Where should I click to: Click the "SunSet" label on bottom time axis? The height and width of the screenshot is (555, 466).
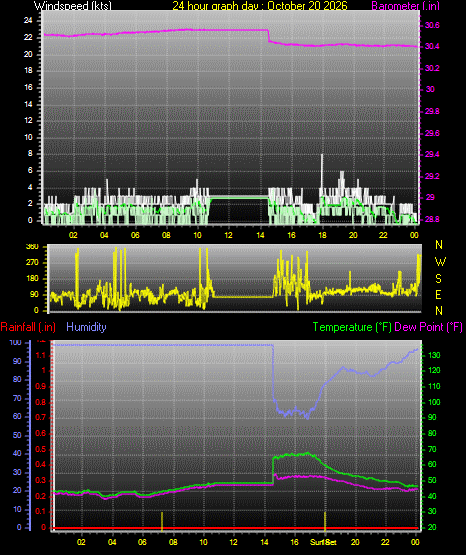pos(323,542)
